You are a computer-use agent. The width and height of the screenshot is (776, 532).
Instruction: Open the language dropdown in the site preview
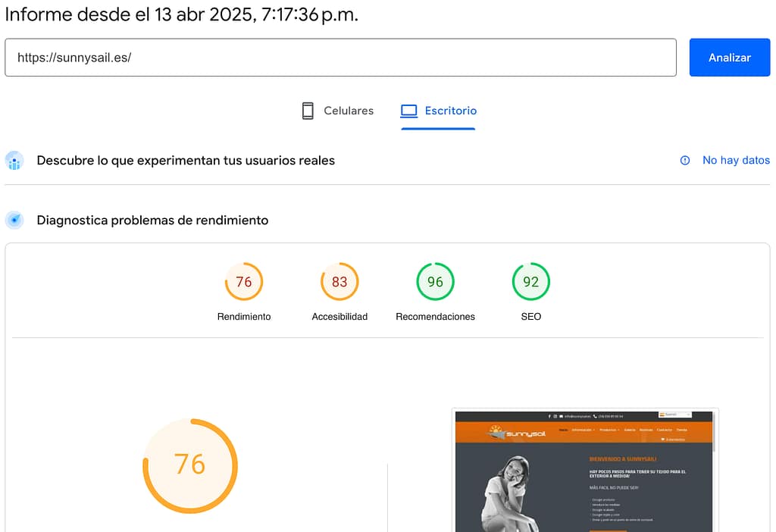674,415
